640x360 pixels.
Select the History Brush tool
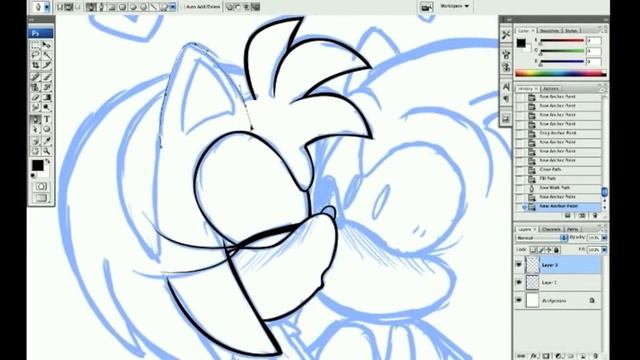click(x=47, y=87)
